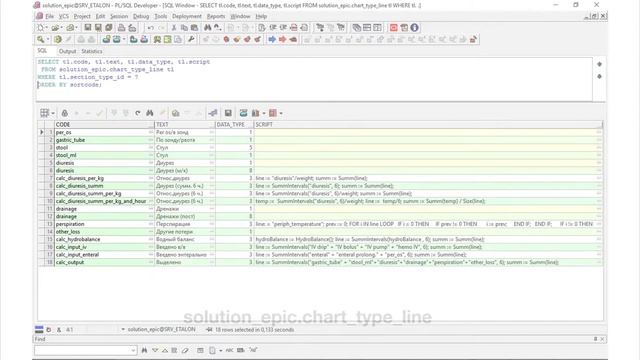Screen dimensions: 640x360
Task: Open the Deployment menu
Action: tap(187, 16)
